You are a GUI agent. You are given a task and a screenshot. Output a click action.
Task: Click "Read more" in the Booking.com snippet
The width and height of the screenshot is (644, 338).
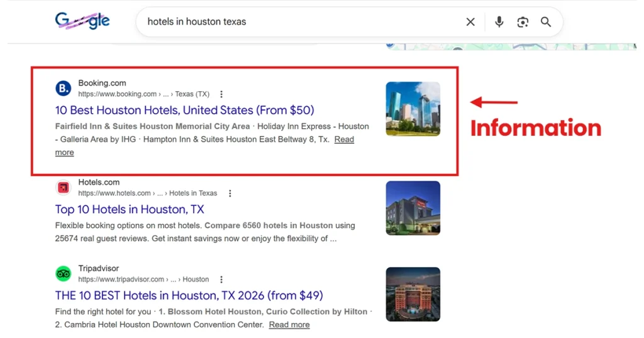coord(344,139)
